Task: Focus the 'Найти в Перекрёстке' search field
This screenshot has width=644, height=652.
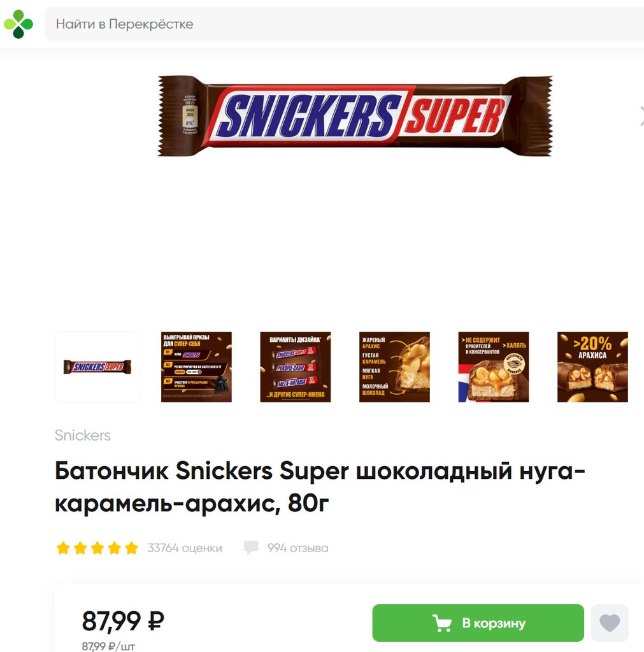Action: (345, 24)
